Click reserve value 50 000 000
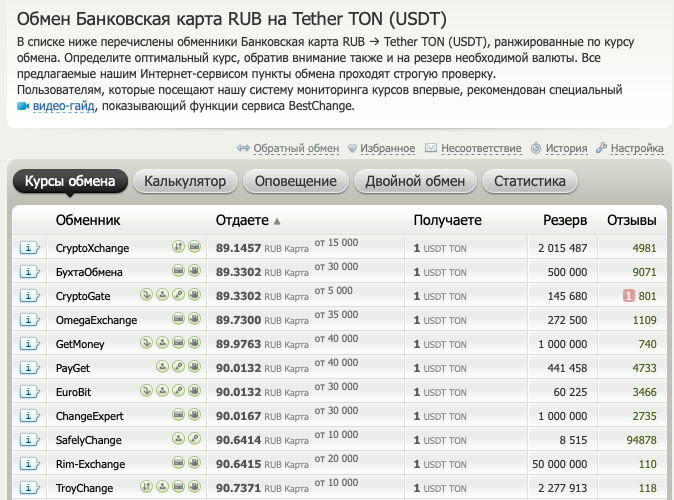 pyautogui.click(x=560, y=464)
